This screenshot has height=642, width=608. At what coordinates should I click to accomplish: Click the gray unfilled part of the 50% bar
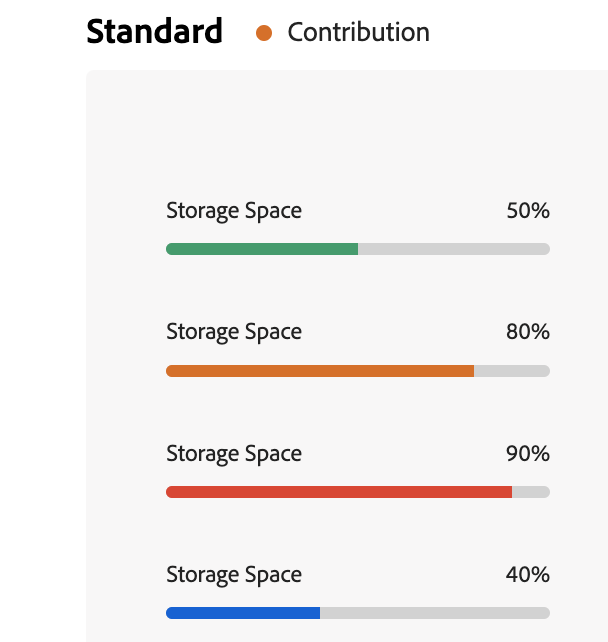(454, 249)
